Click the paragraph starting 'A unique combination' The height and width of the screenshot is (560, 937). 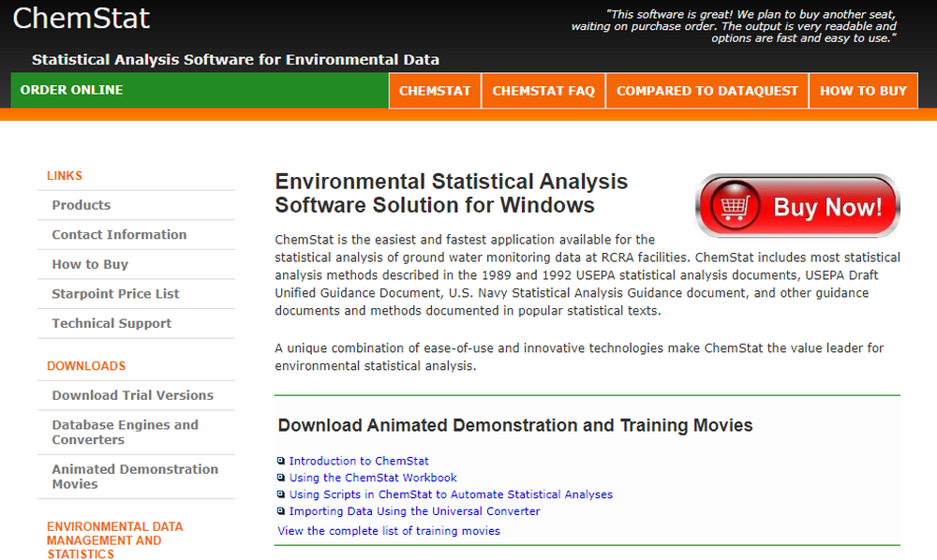(x=579, y=357)
